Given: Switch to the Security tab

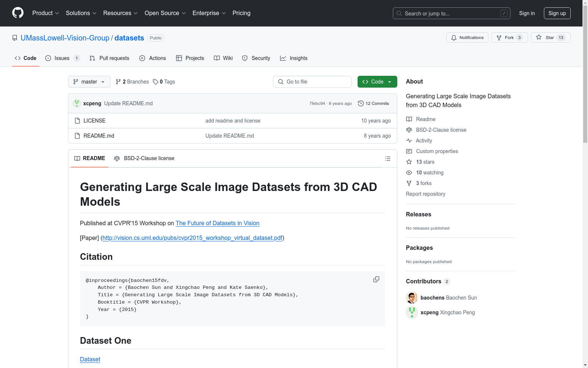Looking at the screenshot, I should click(x=256, y=58).
